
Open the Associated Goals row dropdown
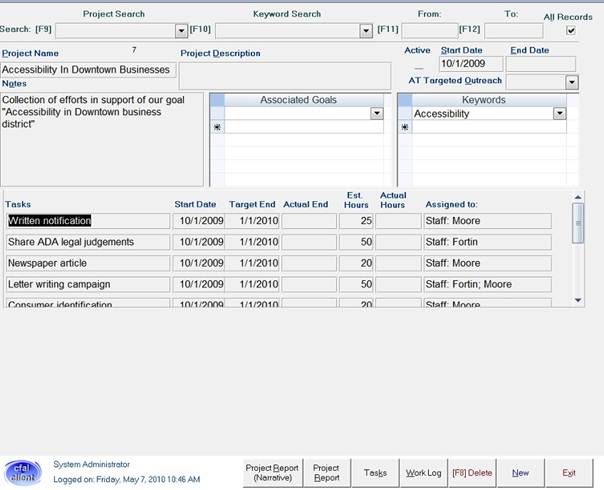(377, 113)
